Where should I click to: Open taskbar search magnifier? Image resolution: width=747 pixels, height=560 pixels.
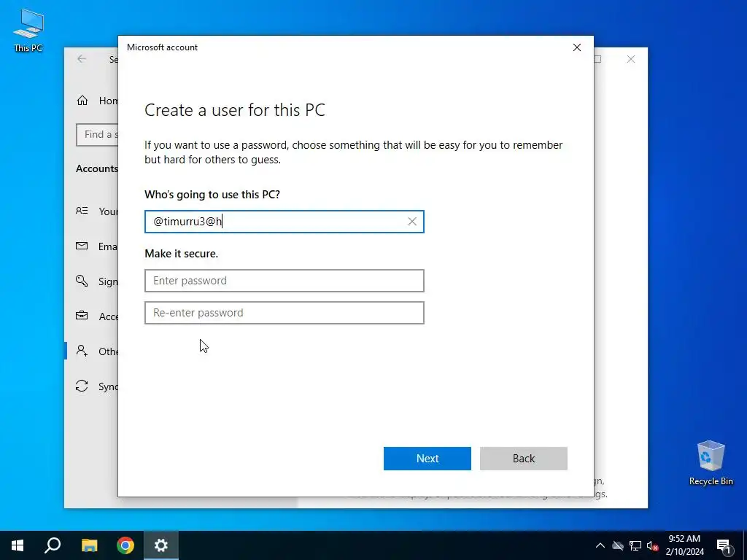(53, 545)
